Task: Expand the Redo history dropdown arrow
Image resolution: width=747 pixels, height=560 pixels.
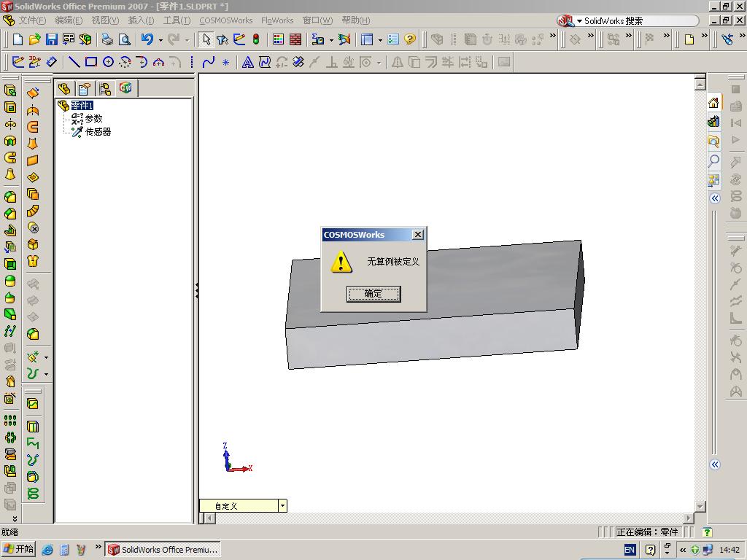Action: click(187, 40)
